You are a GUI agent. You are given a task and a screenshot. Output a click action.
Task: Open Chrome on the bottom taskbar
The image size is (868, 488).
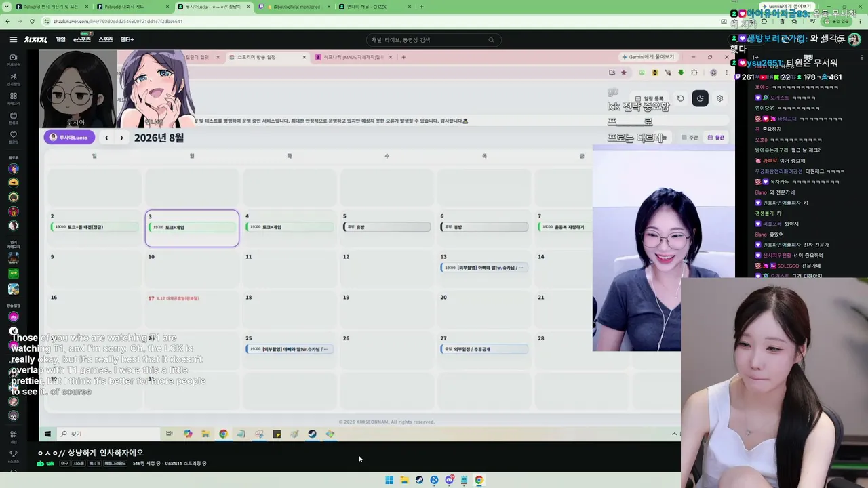(479, 480)
